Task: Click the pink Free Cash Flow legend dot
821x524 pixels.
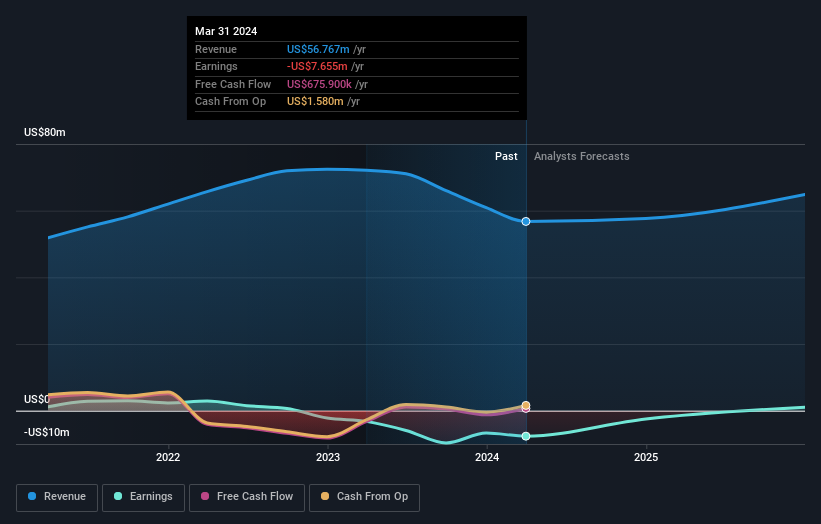Action: pos(205,496)
